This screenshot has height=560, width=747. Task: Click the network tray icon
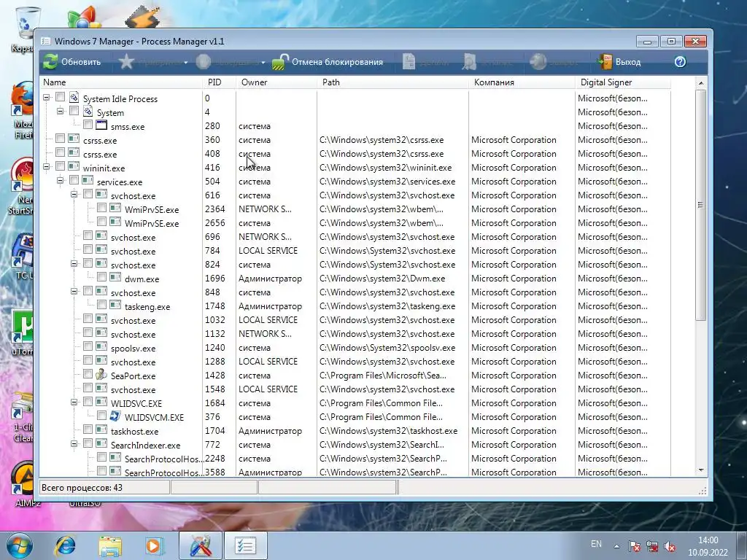[652, 546]
